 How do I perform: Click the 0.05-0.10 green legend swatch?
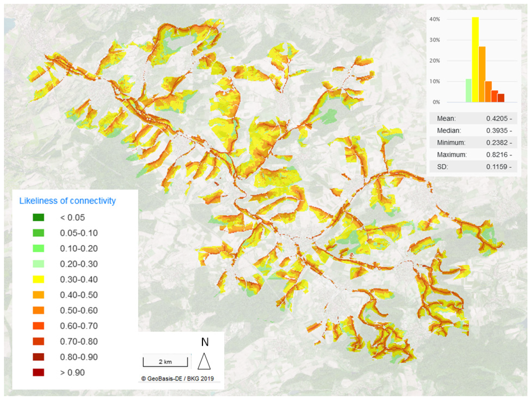click(39, 233)
